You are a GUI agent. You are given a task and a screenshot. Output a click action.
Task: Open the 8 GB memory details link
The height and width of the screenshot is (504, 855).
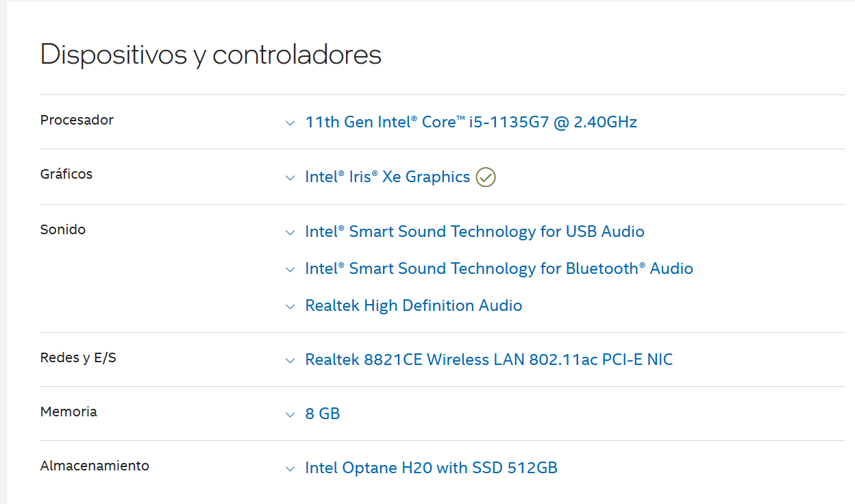[x=323, y=414]
